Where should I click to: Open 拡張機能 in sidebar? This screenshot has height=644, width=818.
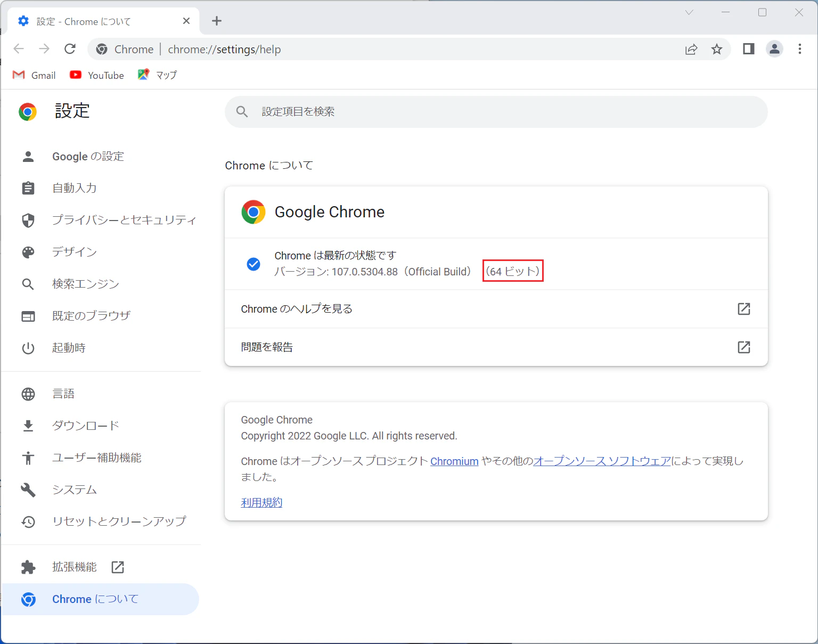pyautogui.click(x=101, y=567)
